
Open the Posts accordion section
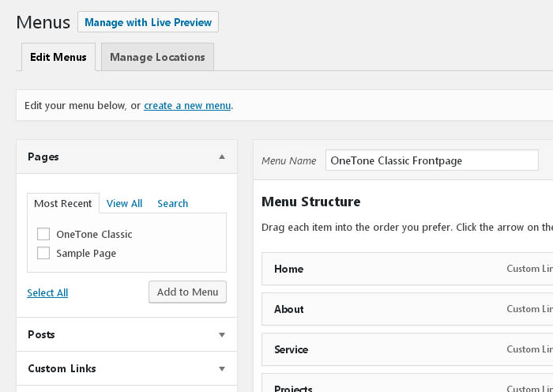click(x=126, y=334)
